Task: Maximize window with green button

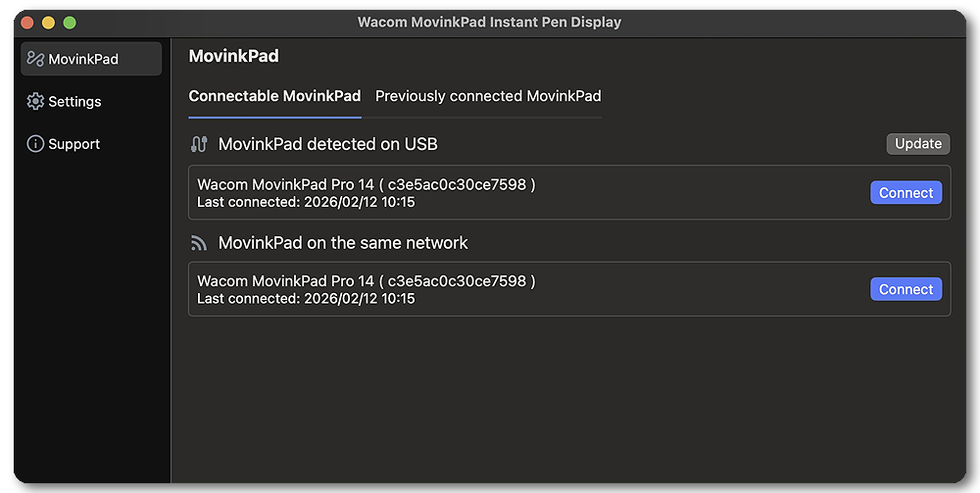Action: (70, 23)
